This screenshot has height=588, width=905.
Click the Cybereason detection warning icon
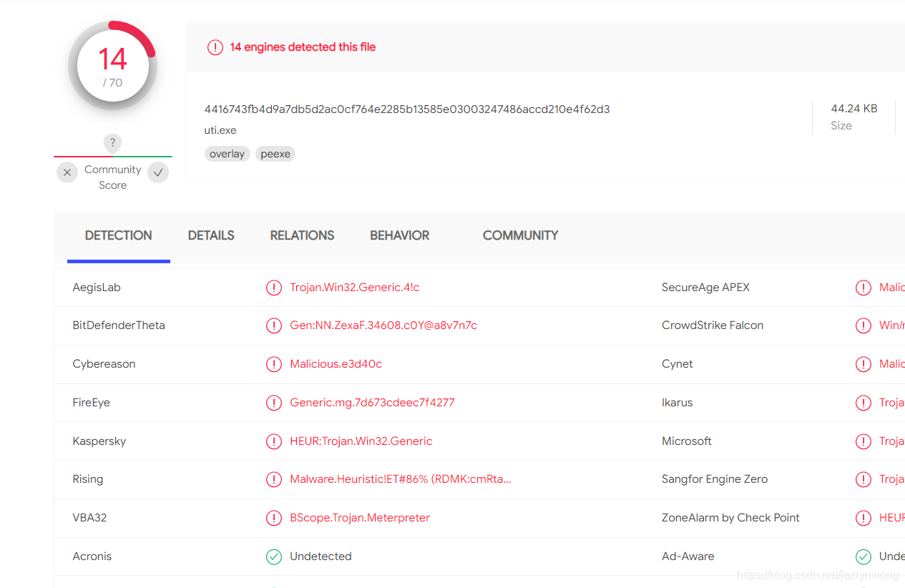(x=274, y=364)
